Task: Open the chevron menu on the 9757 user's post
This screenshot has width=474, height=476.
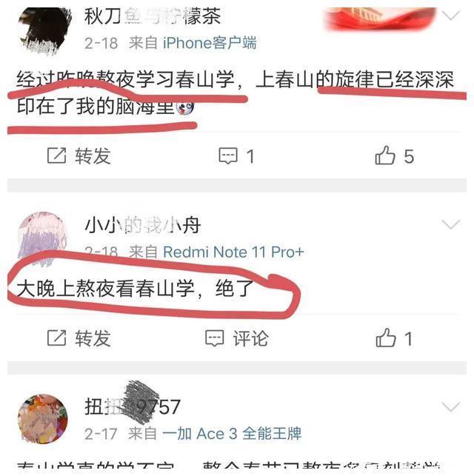Action: pos(451,407)
